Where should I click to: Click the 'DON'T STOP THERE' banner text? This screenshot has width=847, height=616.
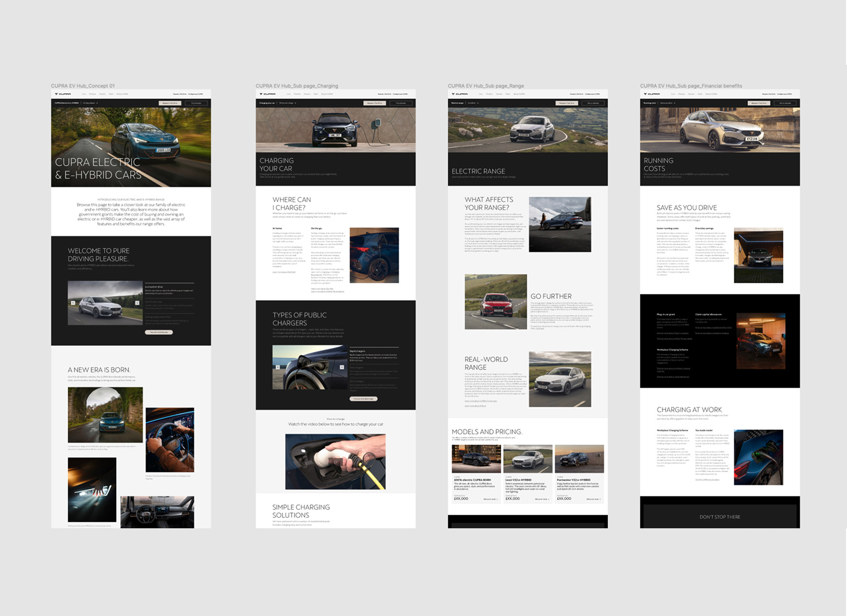tap(720, 517)
